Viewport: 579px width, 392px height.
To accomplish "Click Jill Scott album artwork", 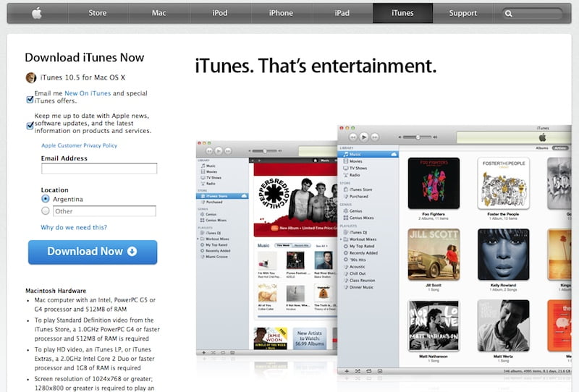I will point(433,254).
